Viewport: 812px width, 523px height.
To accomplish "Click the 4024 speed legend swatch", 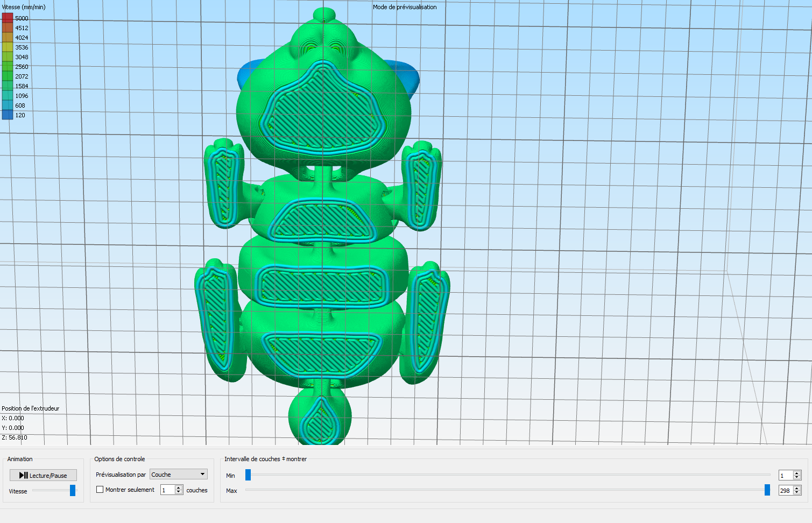I will [8, 37].
